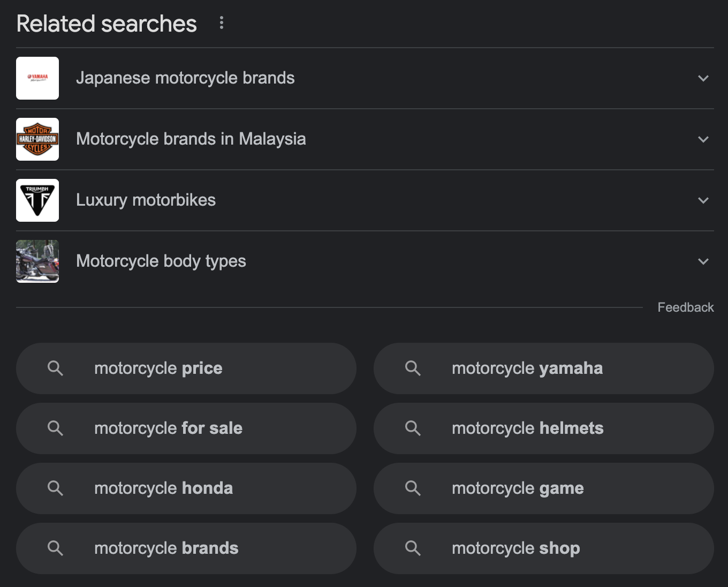Viewport: 728px width, 587px height.
Task: Click the Yamaha logo thumbnail
Action: coord(37,78)
